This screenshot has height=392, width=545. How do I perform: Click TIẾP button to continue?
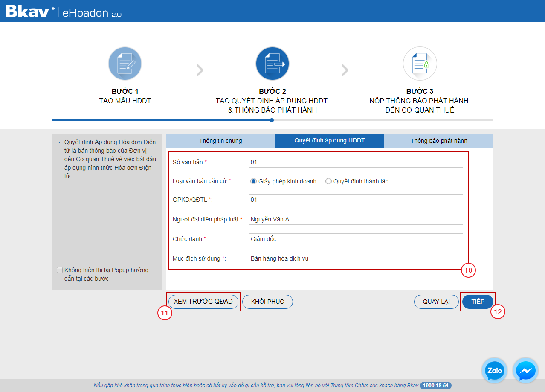pyautogui.click(x=478, y=302)
